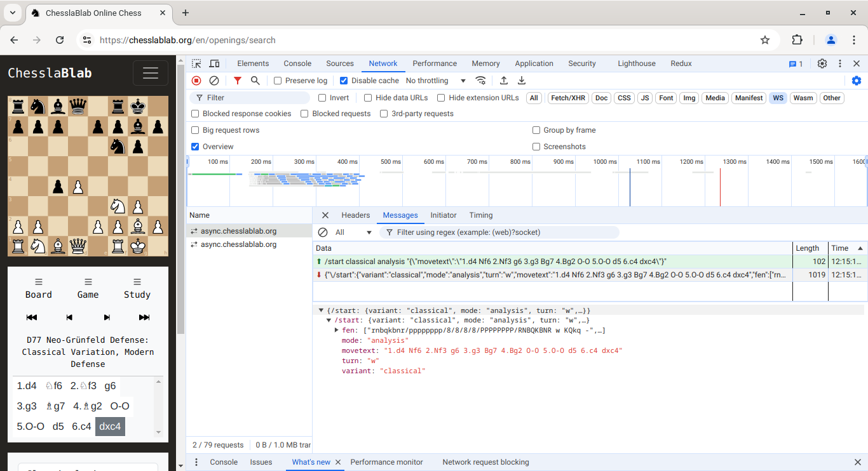Image resolution: width=868 pixels, height=471 pixels.
Task: Jump to first move button
Action: (x=32, y=317)
